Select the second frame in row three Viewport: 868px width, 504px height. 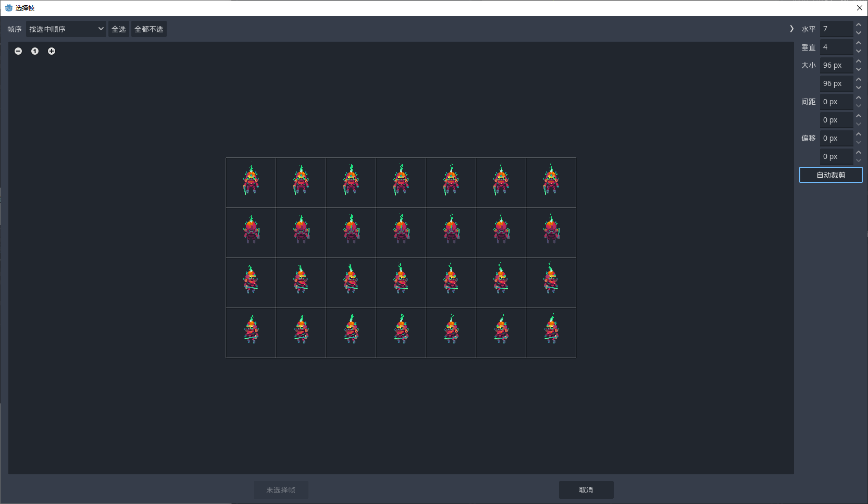click(x=301, y=283)
